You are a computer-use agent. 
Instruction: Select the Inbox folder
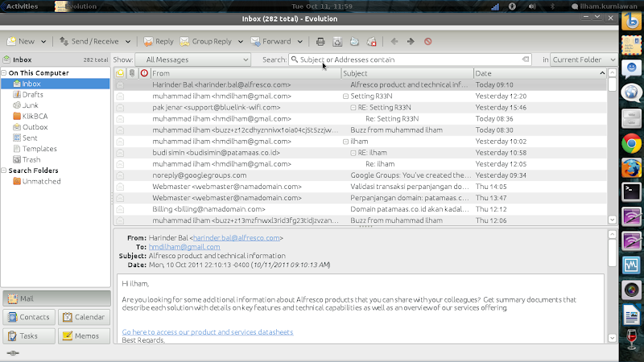pos(56,84)
